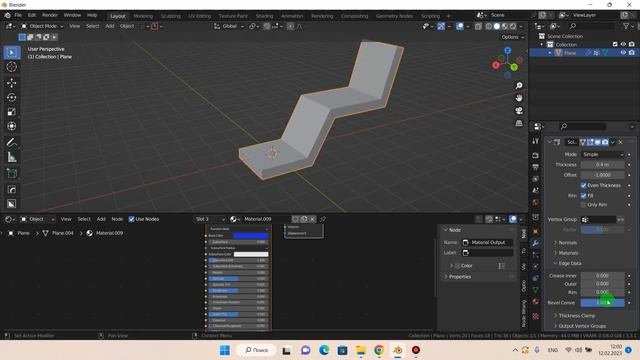Viewport: 640px width, 360px height.
Task: Select the Add Cube tool
Action: click(x=11, y=173)
